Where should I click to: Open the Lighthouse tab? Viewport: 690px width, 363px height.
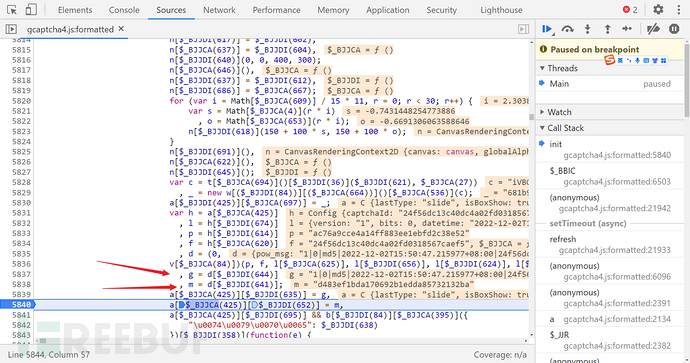click(x=501, y=10)
